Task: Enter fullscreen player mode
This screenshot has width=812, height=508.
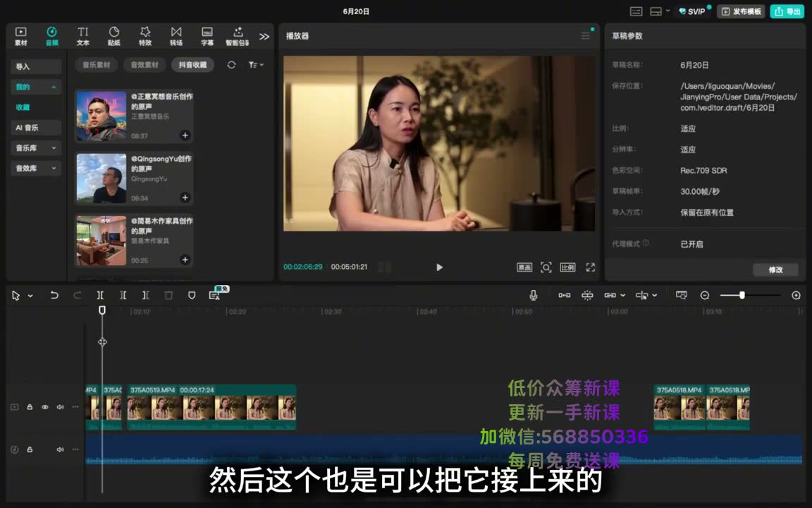Action: [591, 267]
